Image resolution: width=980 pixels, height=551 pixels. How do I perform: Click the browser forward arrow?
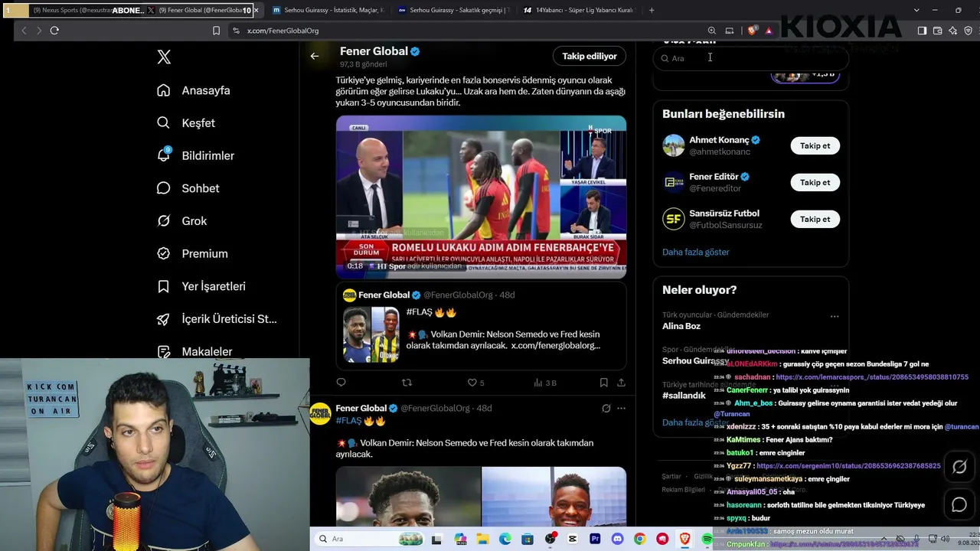point(38,31)
